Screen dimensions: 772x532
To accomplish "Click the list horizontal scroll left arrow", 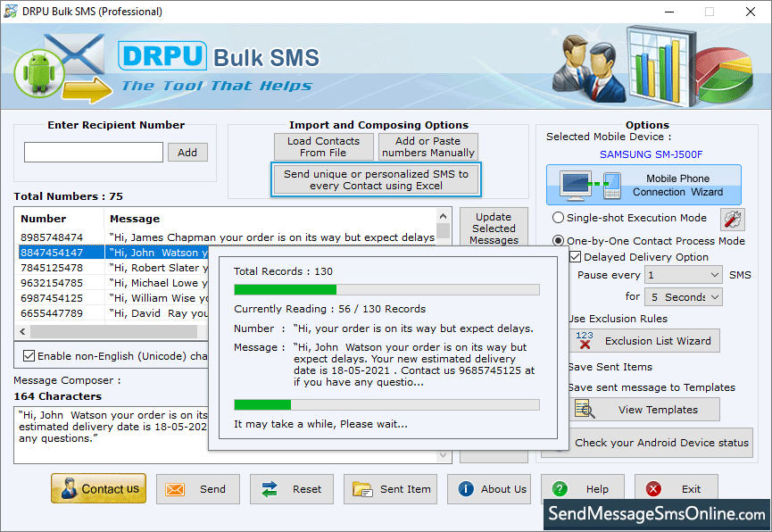I will click(22, 331).
